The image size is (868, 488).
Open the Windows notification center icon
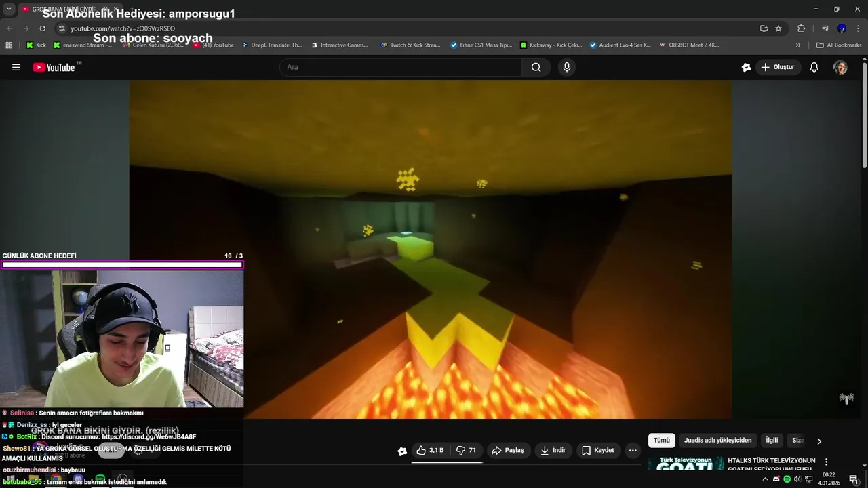click(x=854, y=479)
